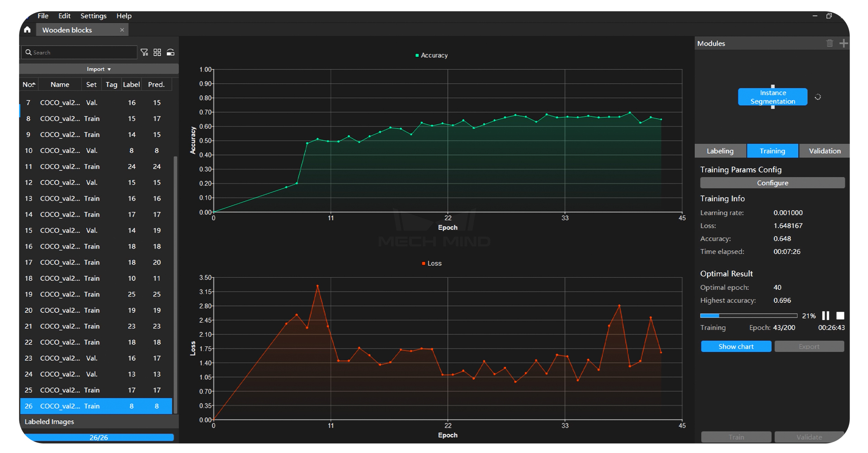Open the image list filter icon

[144, 52]
